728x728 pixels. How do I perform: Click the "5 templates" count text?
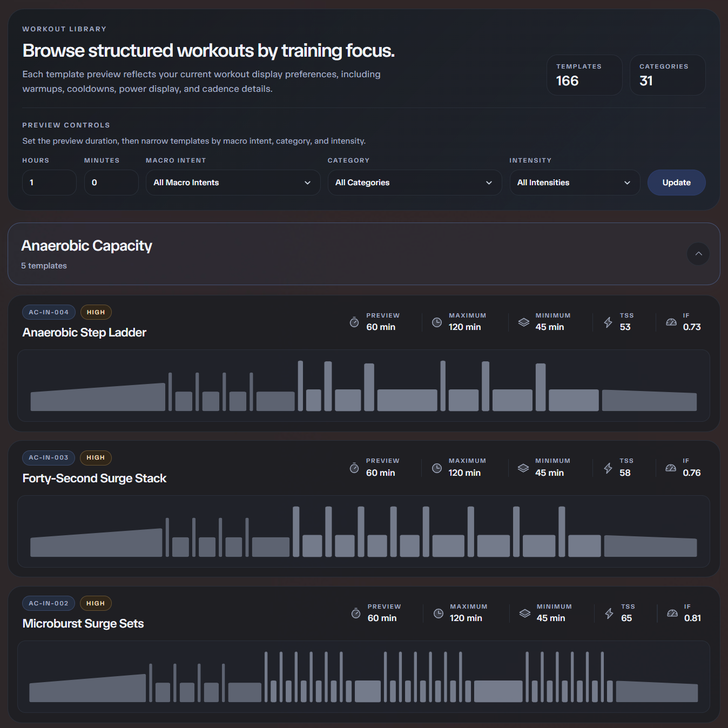[44, 266]
